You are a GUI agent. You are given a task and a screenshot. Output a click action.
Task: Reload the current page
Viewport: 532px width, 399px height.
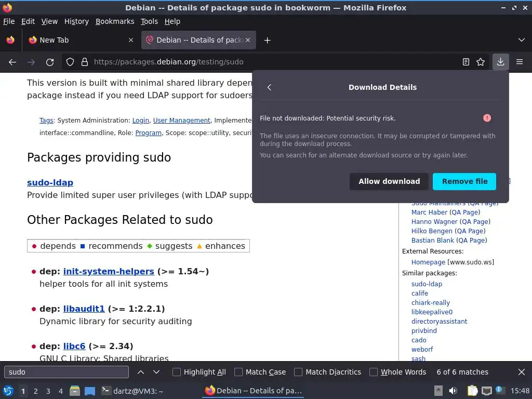[50, 62]
